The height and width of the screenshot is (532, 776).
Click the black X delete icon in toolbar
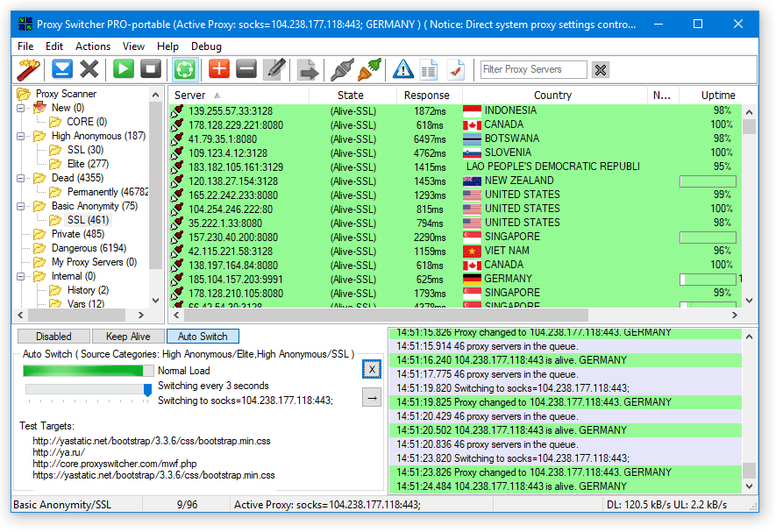89,69
